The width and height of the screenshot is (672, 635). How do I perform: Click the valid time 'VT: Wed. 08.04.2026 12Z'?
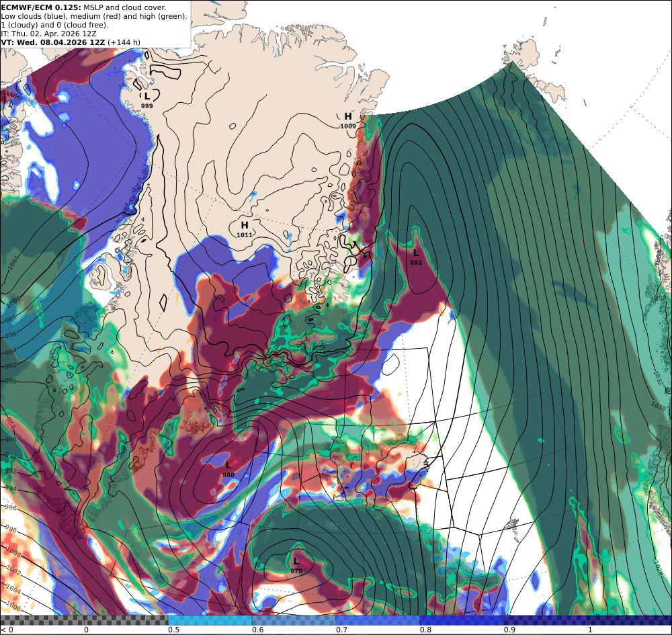point(52,42)
